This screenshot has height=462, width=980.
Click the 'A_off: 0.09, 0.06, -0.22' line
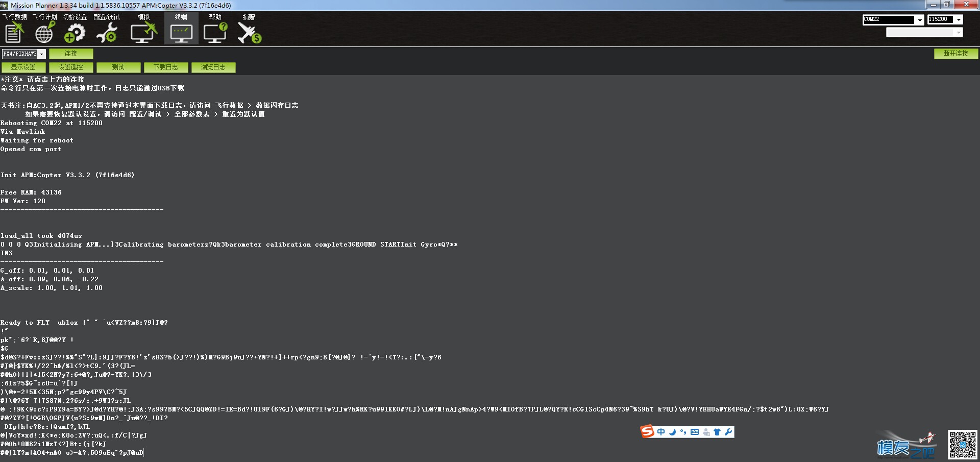pyautogui.click(x=50, y=279)
